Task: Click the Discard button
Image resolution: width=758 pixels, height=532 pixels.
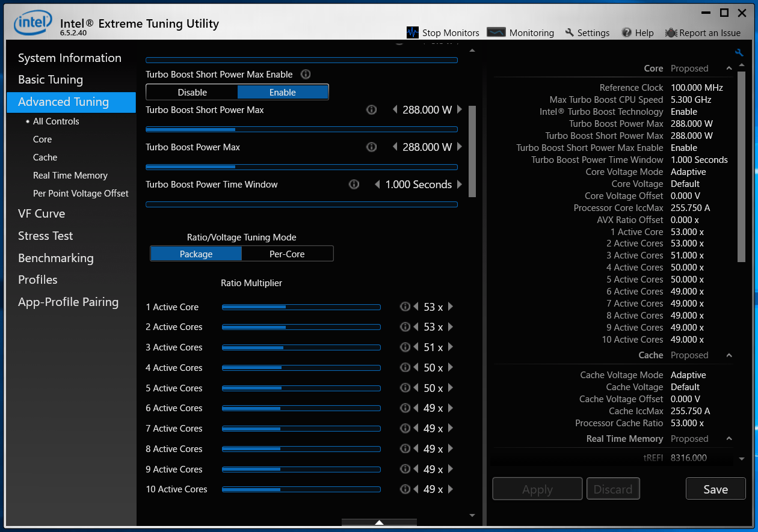Action: (x=613, y=489)
